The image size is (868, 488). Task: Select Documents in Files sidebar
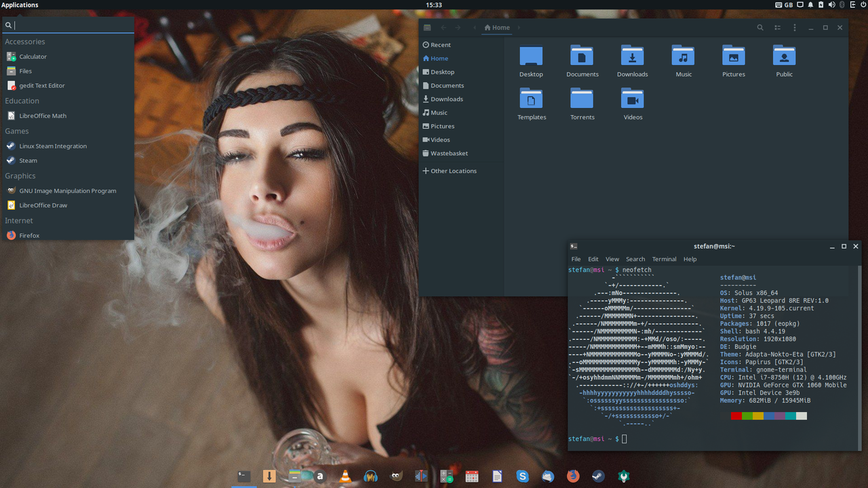click(461, 85)
